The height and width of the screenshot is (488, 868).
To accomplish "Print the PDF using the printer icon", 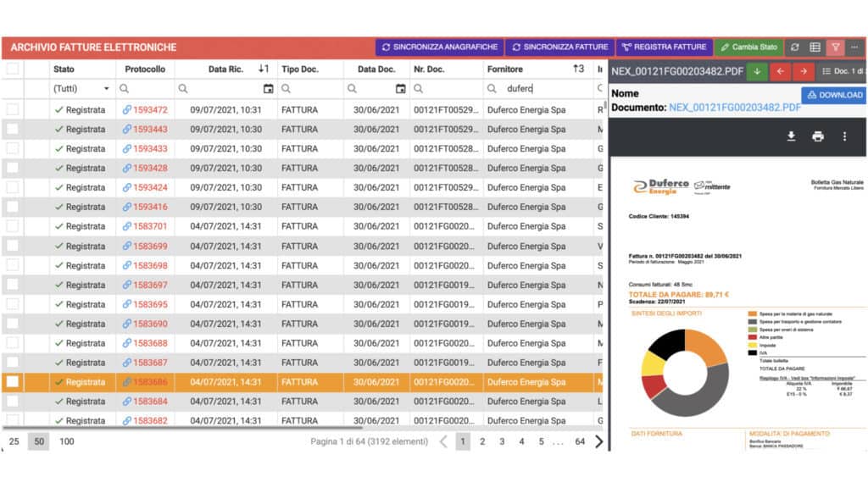I will point(817,136).
